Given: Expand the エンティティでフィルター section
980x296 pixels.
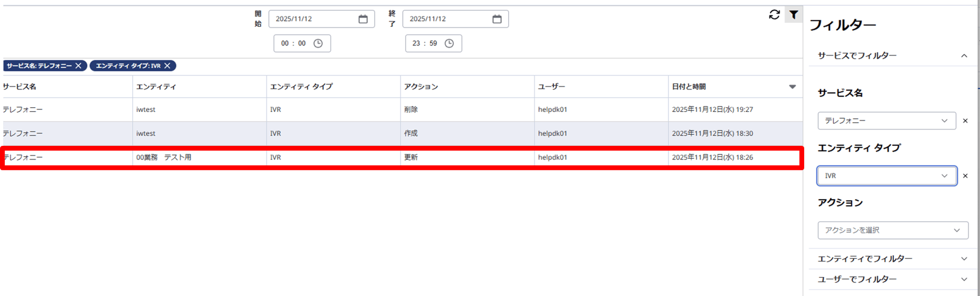Looking at the screenshot, I should pos(963,259).
